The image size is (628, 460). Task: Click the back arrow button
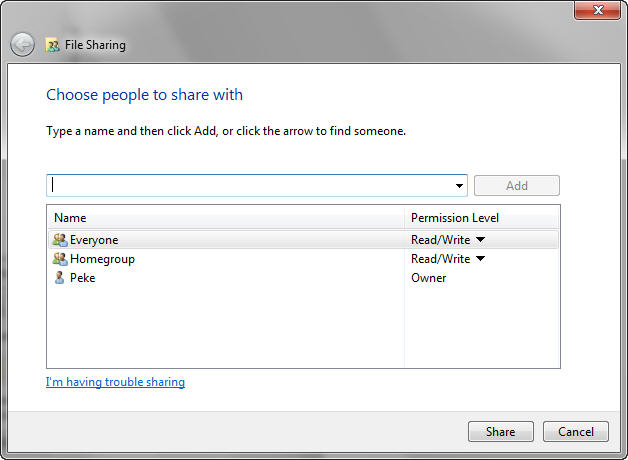22,45
